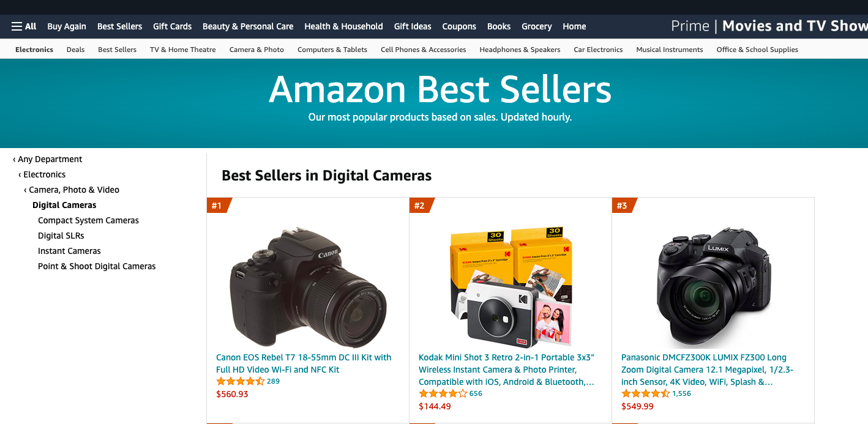This screenshot has height=424, width=868.
Task: Click the #1 rank badge
Action: point(217,206)
